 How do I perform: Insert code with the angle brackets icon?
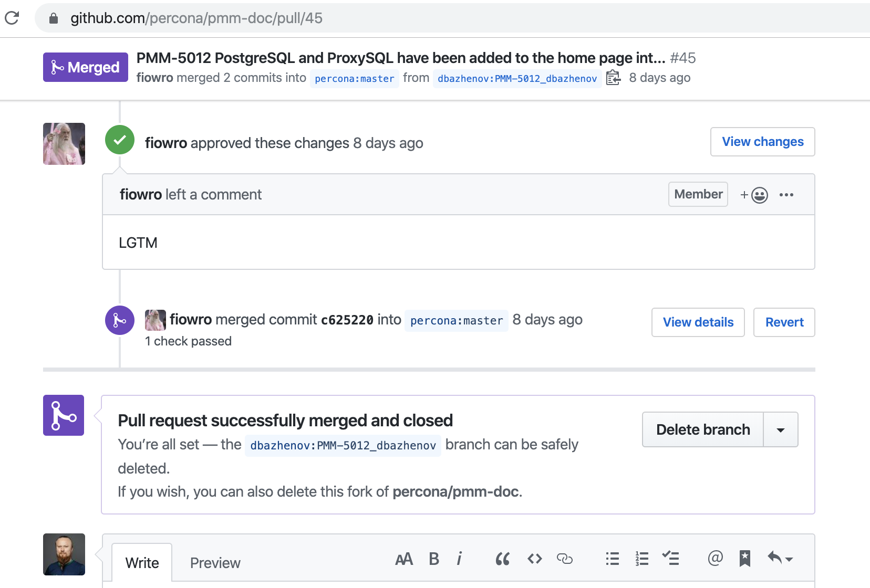click(x=535, y=559)
